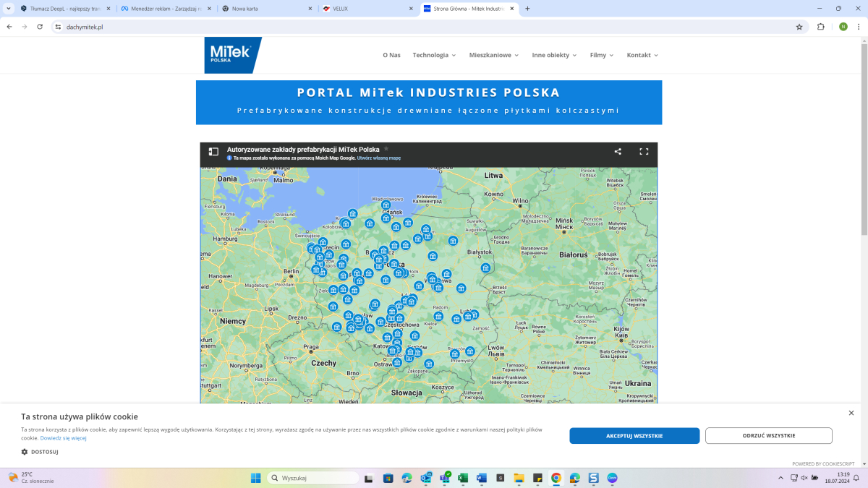Expand the Kontakt menu
The width and height of the screenshot is (868, 488).
coord(643,55)
